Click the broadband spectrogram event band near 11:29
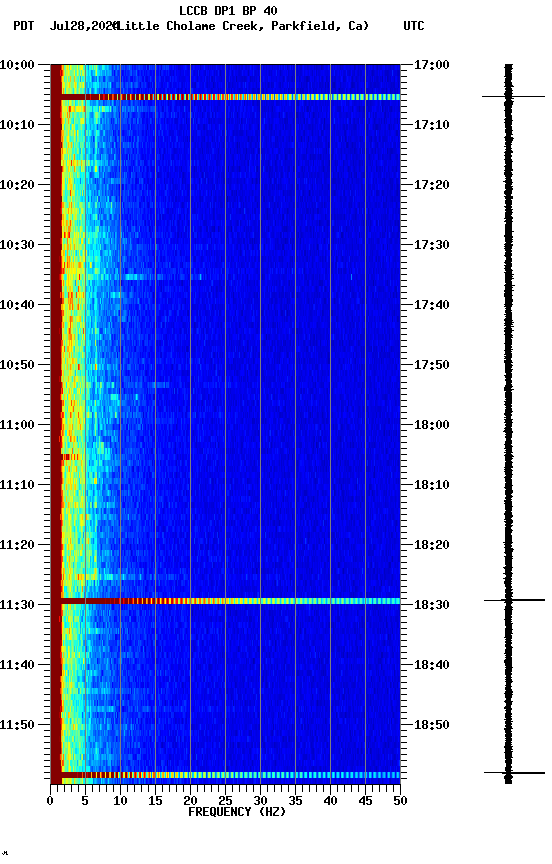Screen dimensions: 552x864 [x=230, y=601]
